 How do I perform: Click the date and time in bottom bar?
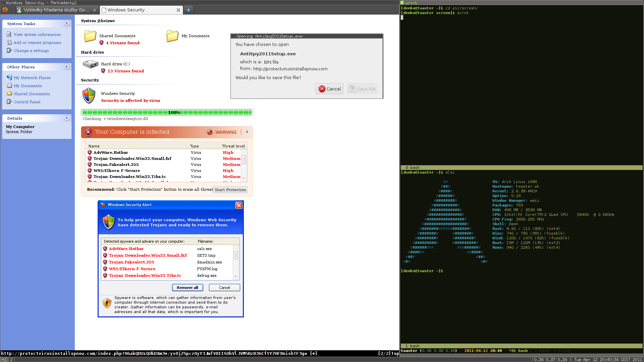[x=608, y=360]
